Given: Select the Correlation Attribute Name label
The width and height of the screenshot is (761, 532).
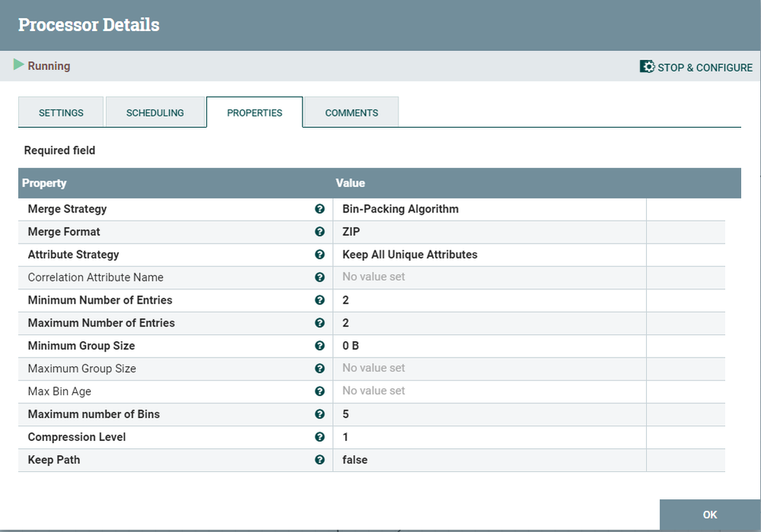Looking at the screenshot, I should [96, 277].
